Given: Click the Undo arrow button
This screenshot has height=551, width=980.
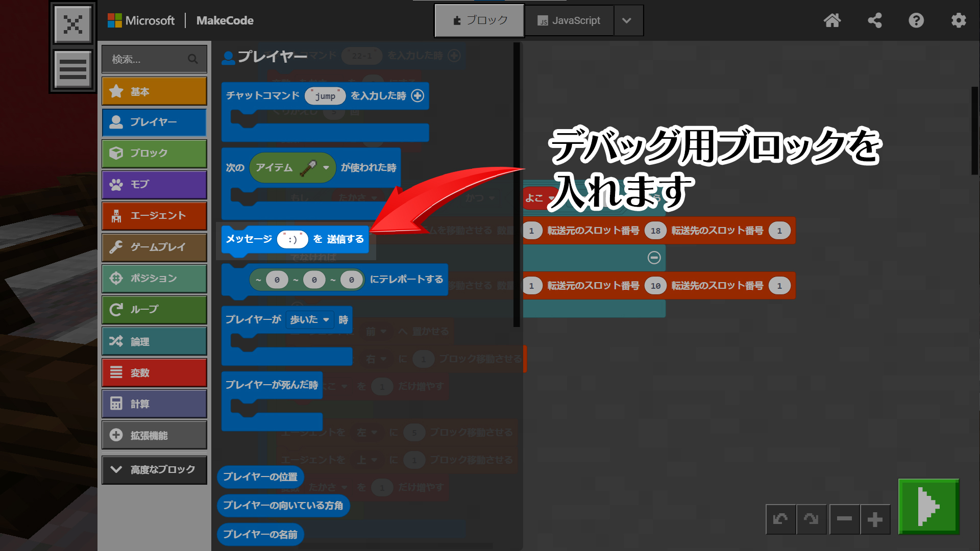Looking at the screenshot, I should pos(780,519).
